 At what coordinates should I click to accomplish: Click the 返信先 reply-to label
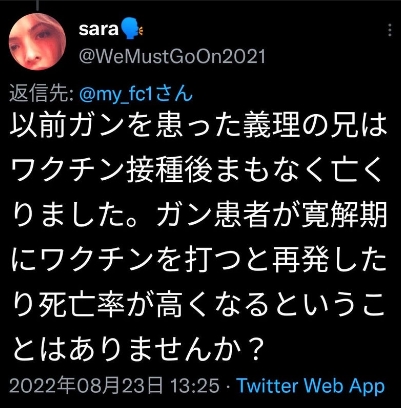(41, 94)
